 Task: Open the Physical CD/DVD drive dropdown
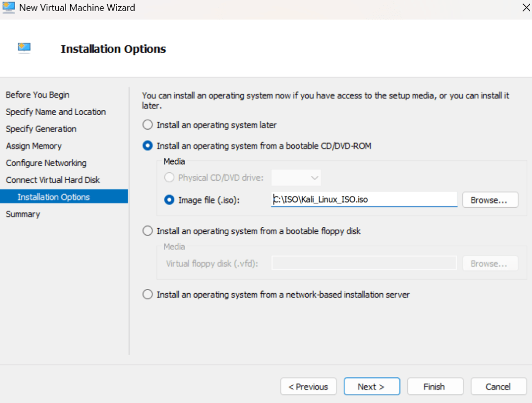pyautogui.click(x=296, y=178)
